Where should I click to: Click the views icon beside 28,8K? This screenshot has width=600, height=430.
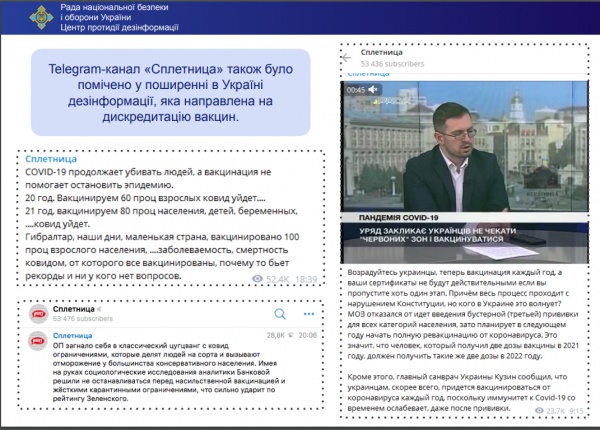pos(290,336)
